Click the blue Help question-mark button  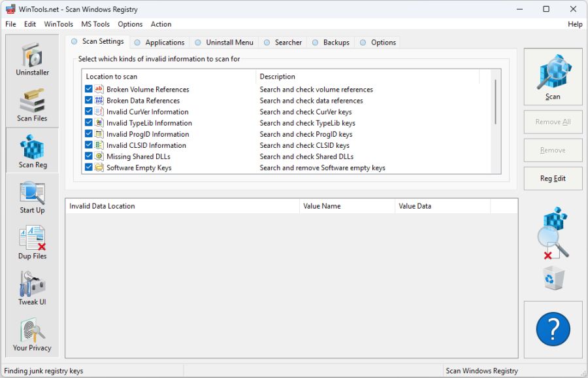tap(553, 330)
